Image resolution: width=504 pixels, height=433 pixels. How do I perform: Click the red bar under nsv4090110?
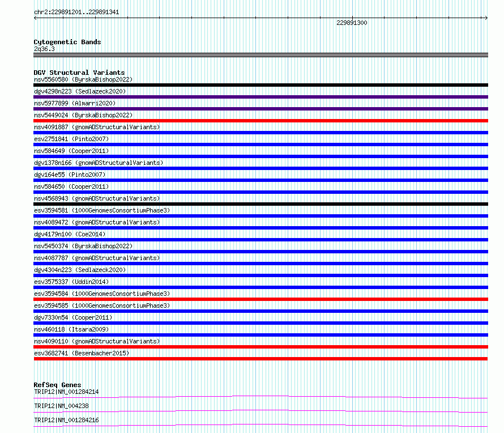[x=260, y=347]
